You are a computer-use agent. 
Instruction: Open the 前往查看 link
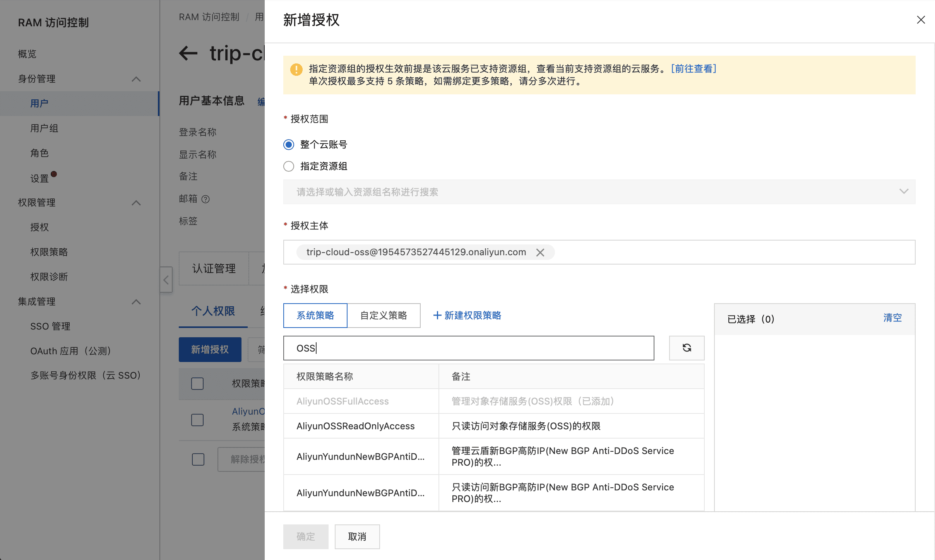click(x=694, y=69)
